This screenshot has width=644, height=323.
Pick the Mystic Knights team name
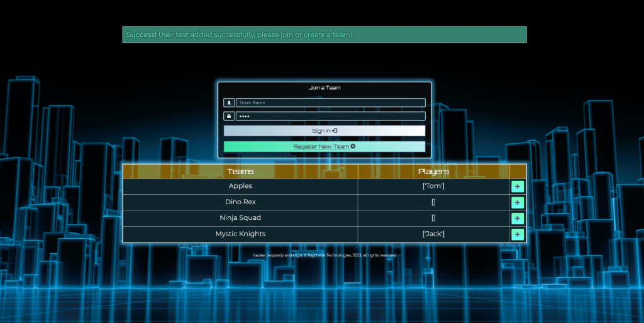(x=240, y=234)
